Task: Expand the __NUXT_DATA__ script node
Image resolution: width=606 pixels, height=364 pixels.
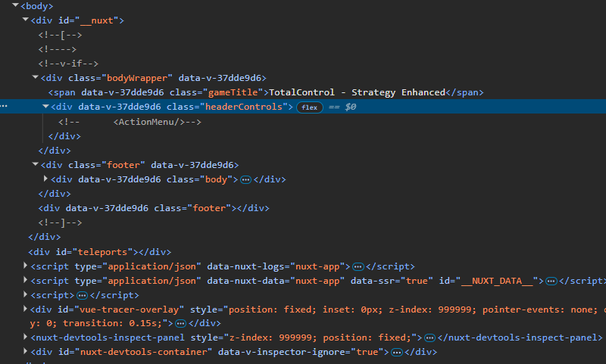Action: (x=26, y=280)
